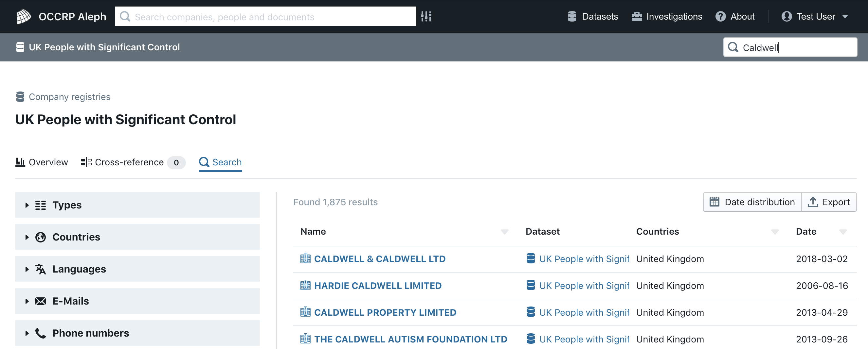
Task: Click the Datasets database icon in navbar
Action: click(x=572, y=16)
